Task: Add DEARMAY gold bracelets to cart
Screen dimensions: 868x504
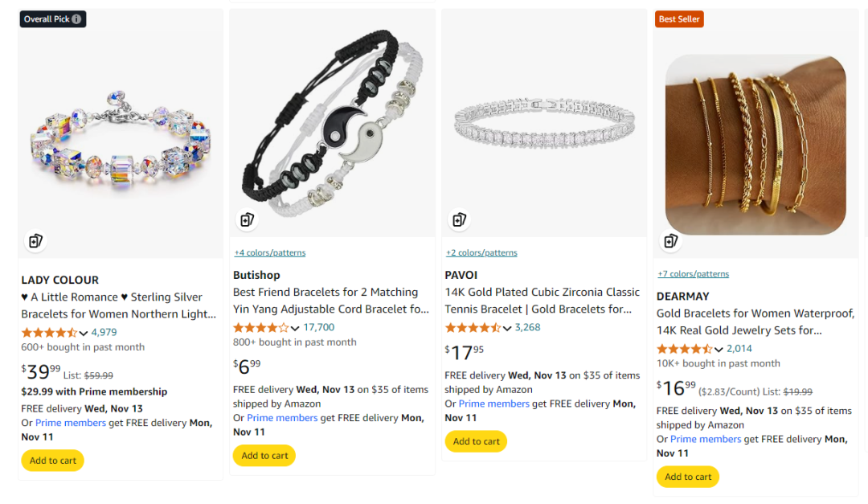Action: (x=688, y=477)
